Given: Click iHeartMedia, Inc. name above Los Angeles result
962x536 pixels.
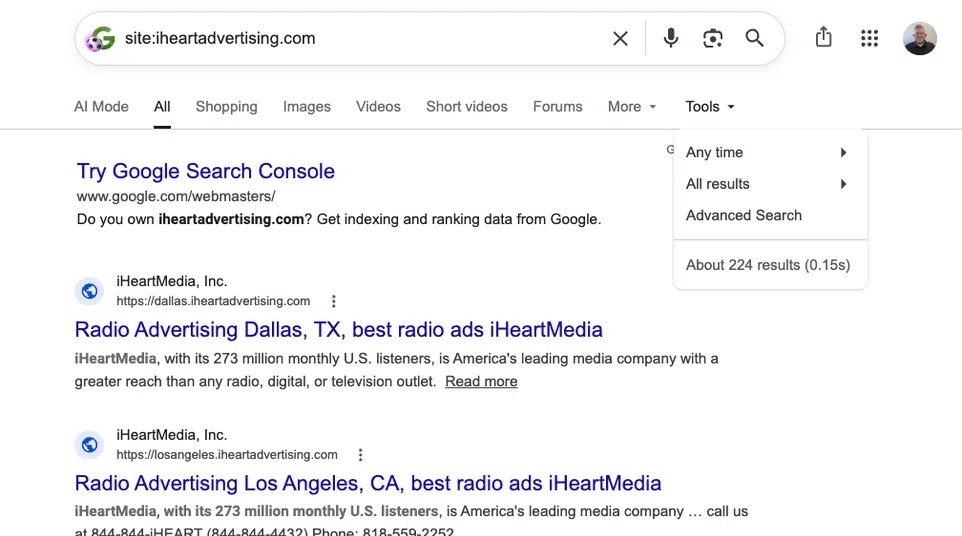Looking at the screenshot, I should (172, 435).
